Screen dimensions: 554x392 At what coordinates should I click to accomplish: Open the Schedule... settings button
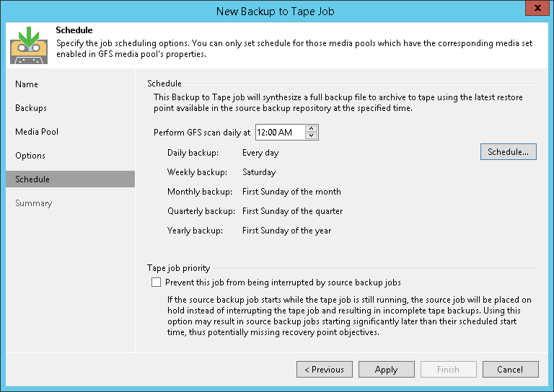click(x=509, y=152)
